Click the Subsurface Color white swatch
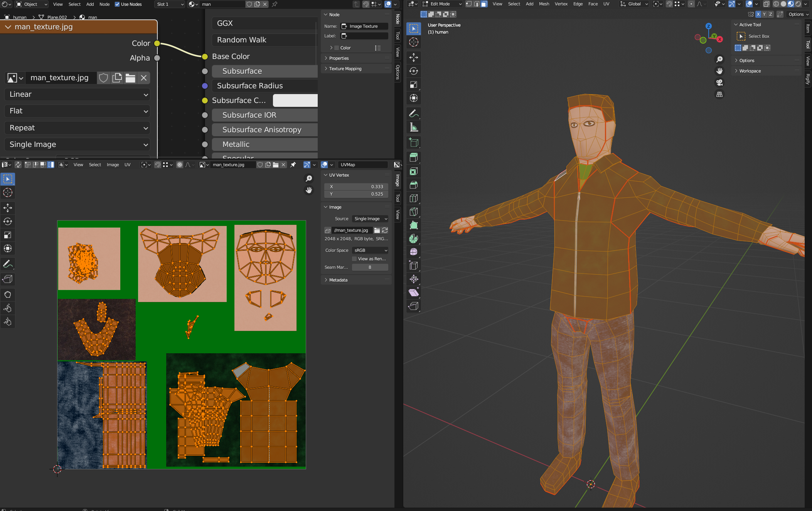The height and width of the screenshot is (511, 812). click(x=295, y=100)
